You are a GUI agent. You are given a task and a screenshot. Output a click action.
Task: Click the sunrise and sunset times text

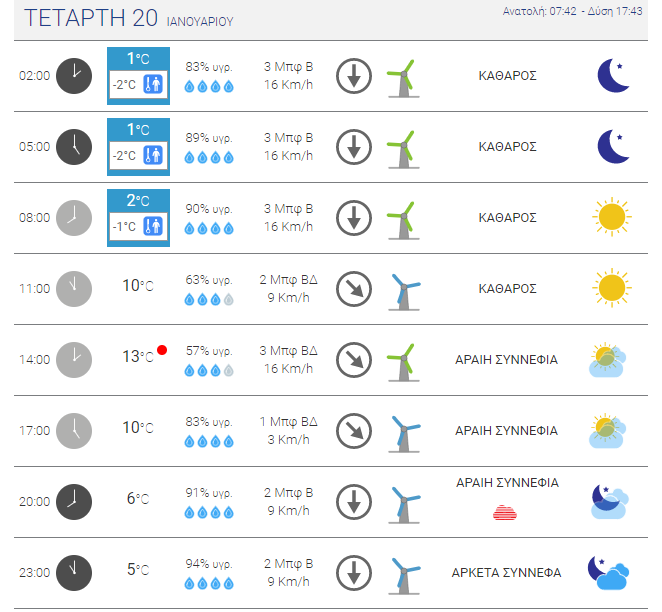572,11
